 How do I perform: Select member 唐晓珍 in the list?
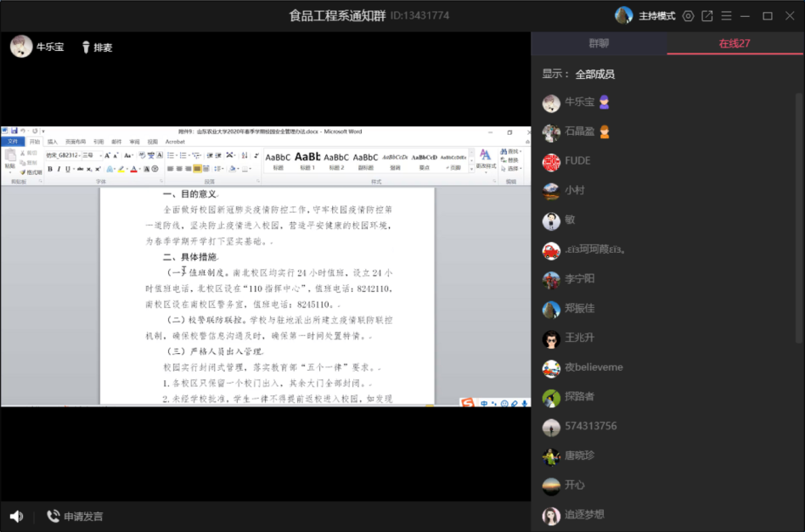tap(579, 456)
